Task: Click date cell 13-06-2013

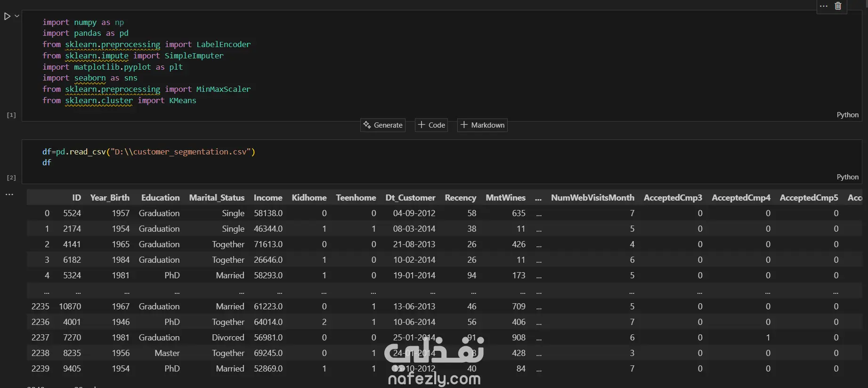Action: pos(414,307)
